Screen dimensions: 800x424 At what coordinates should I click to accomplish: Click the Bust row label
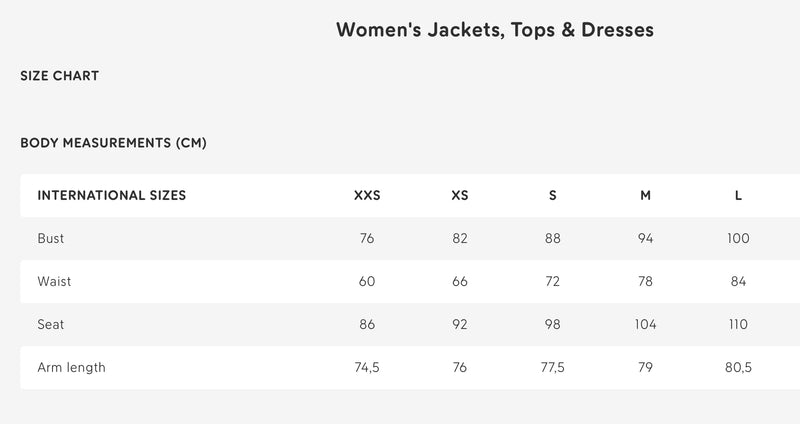pos(51,239)
